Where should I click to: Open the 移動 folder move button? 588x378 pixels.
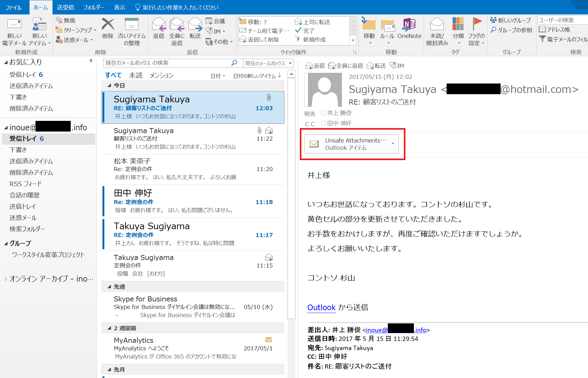[369, 31]
